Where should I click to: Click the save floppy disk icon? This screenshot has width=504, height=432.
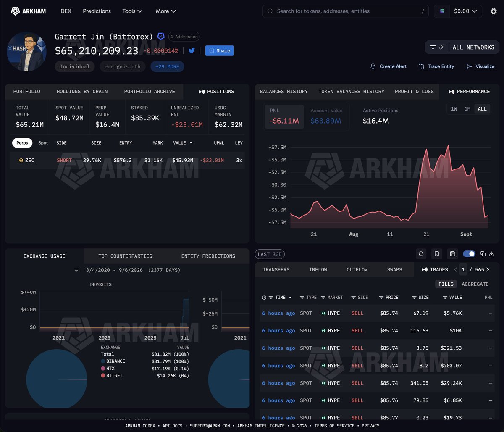click(x=452, y=254)
